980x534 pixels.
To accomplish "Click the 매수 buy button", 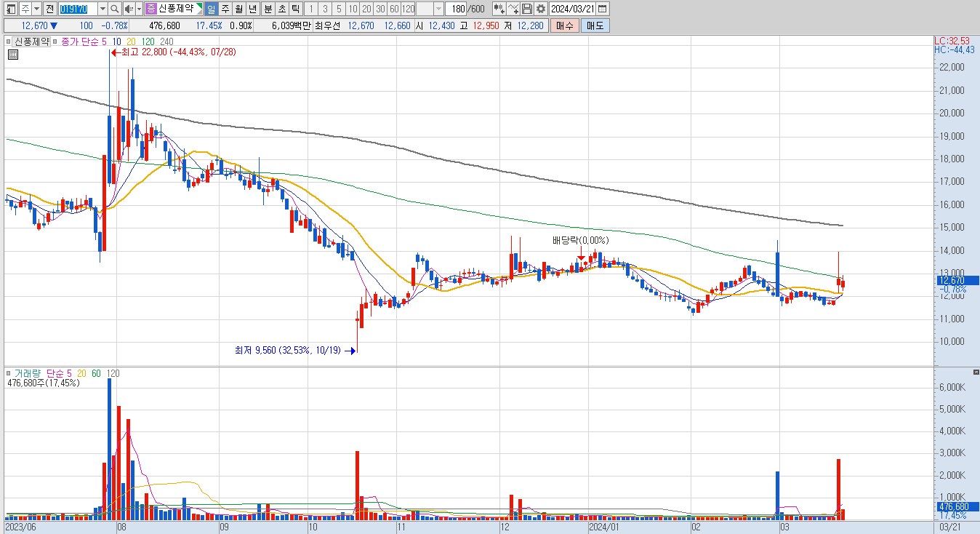I will click(x=565, y=25).
